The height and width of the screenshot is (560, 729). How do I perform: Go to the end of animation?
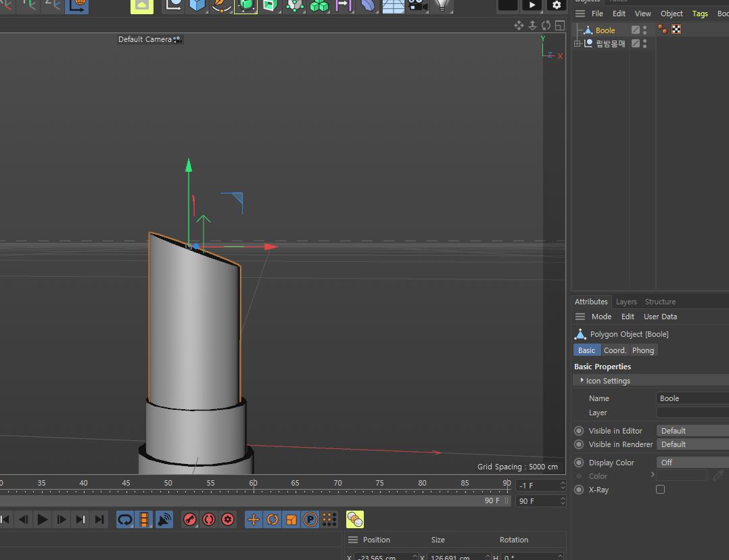[x=99, y=519]
